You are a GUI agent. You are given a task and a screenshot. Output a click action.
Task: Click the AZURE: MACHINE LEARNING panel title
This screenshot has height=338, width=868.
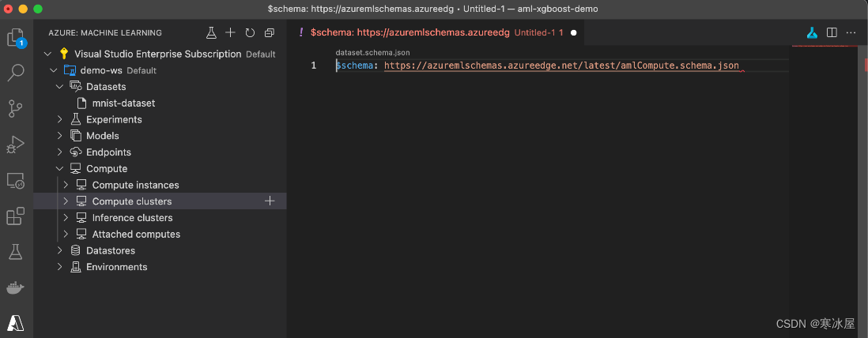105,32
